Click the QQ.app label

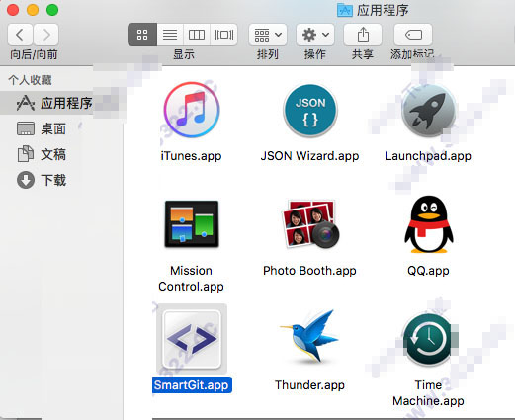click(x=428, y=271)
